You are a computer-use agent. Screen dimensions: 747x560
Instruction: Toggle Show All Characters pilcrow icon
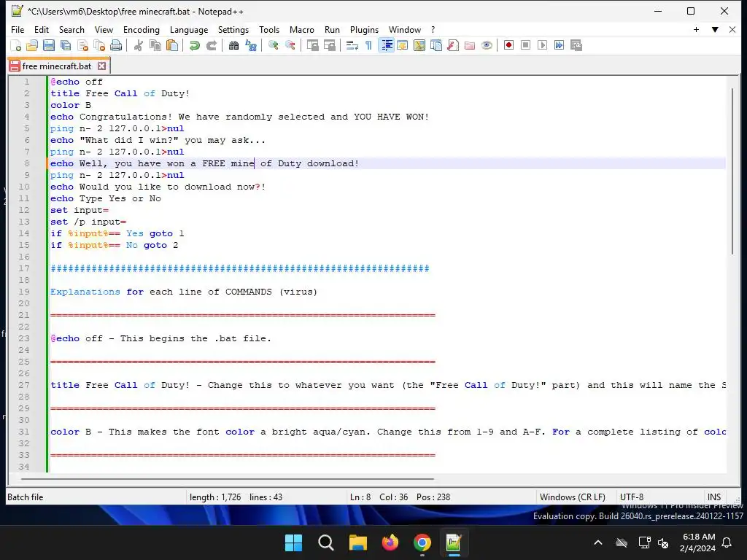pos(368,45)
